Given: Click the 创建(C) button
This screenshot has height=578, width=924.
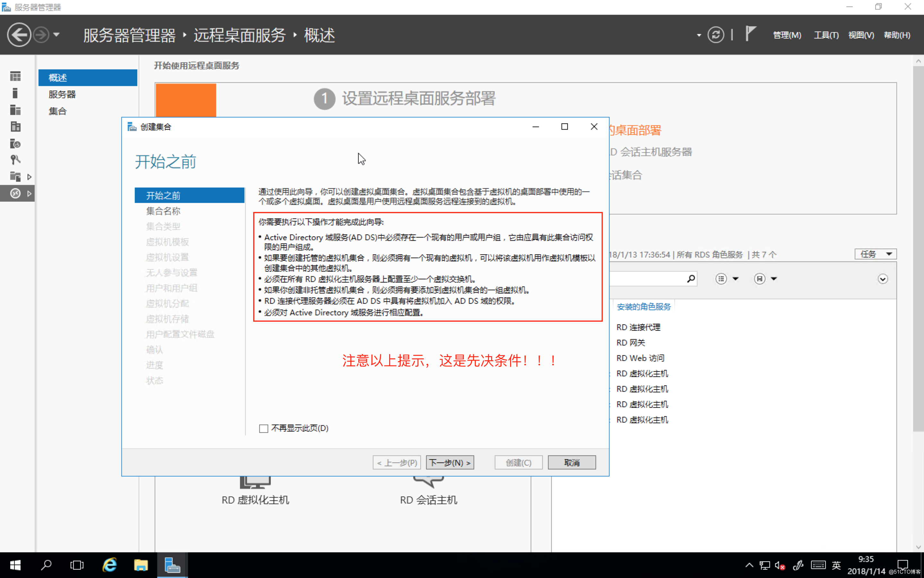Looking at the screenshot, I should click(518, 462).
